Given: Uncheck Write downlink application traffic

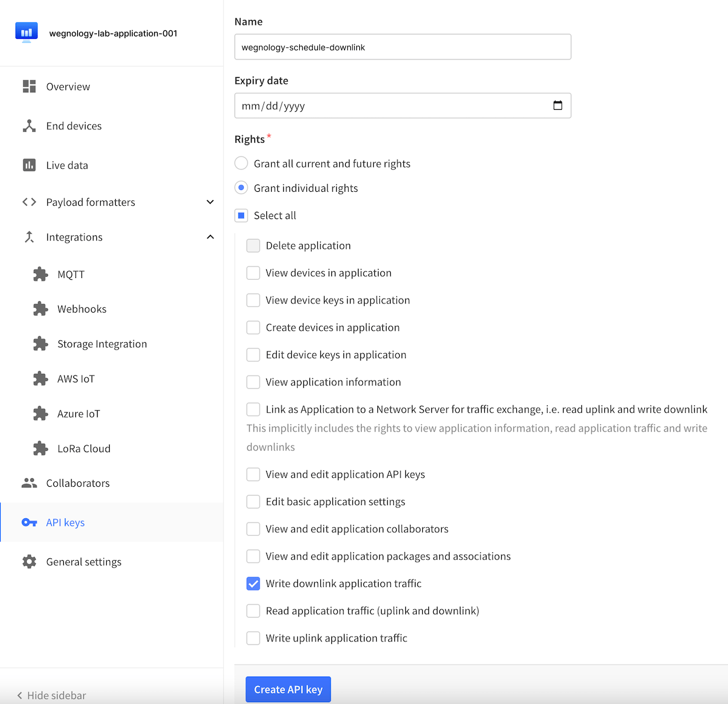Looking at the screenshot, I should [x=253, y=583].
